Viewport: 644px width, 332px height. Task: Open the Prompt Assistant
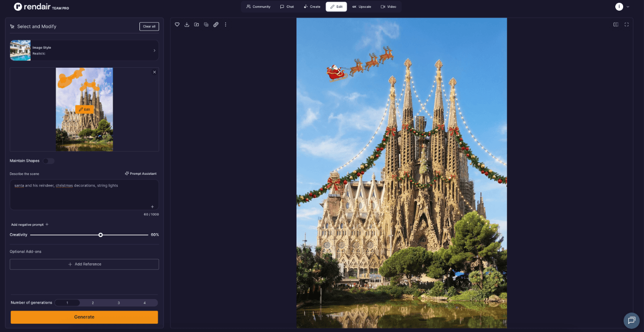[x=141, y=173]
